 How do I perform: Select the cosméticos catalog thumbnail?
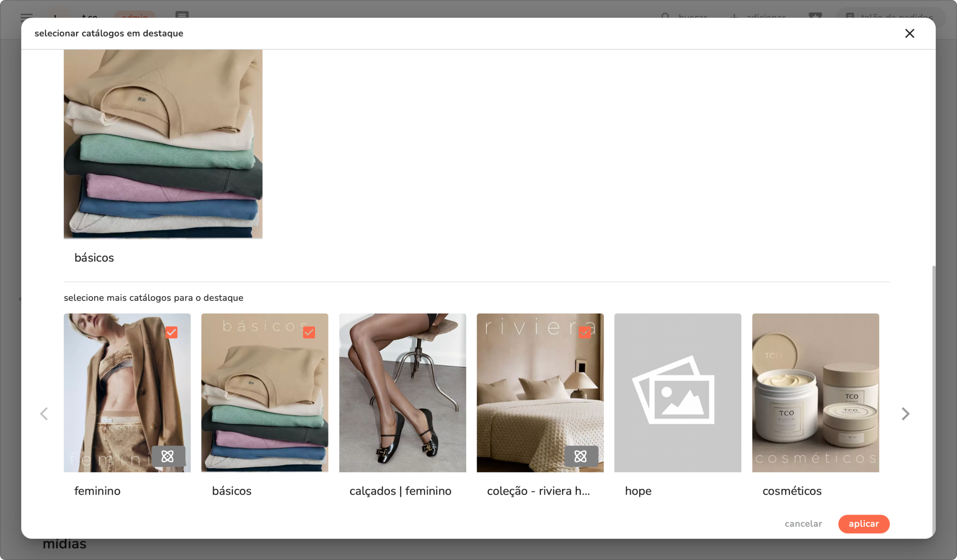(815, 392)
